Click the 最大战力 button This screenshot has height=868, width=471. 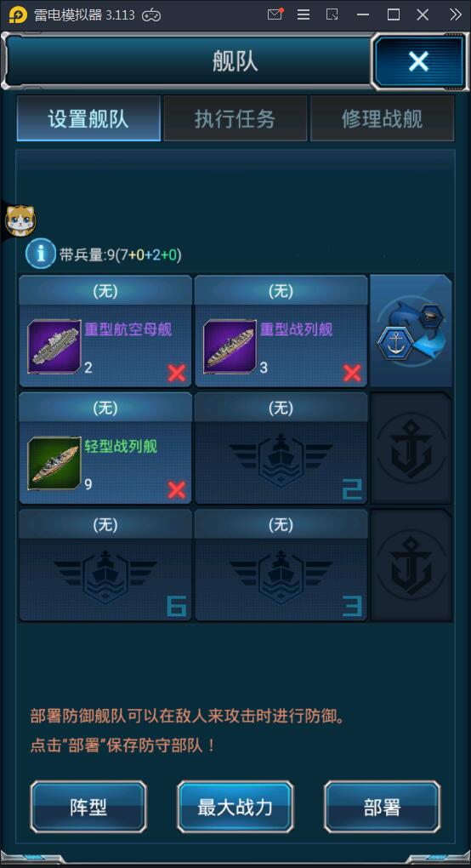[235, 807]
